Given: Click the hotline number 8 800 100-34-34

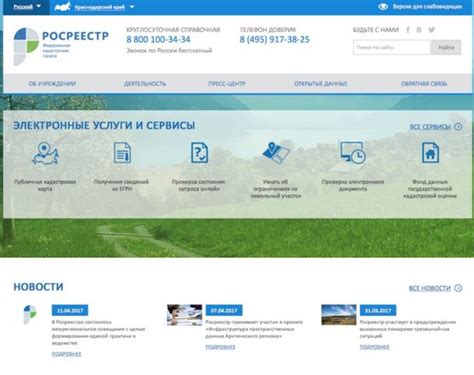Looking at the screenshot, I should (158, 39).
